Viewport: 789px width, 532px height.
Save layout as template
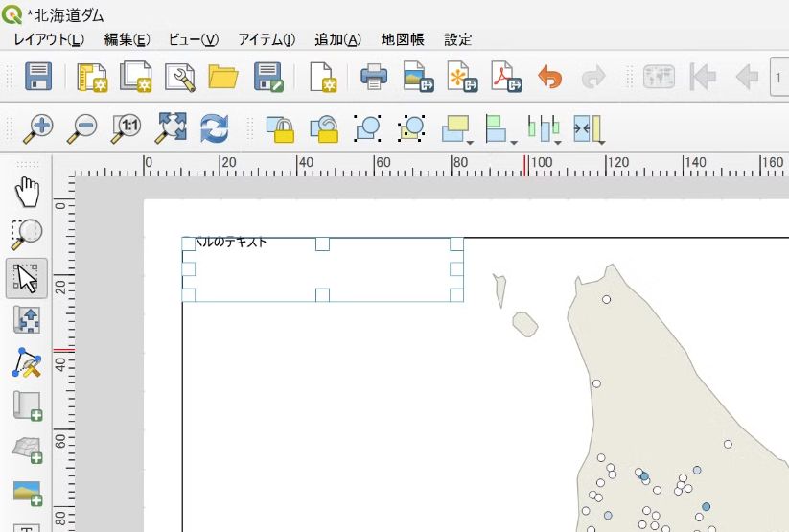click(x=268, y=77)
